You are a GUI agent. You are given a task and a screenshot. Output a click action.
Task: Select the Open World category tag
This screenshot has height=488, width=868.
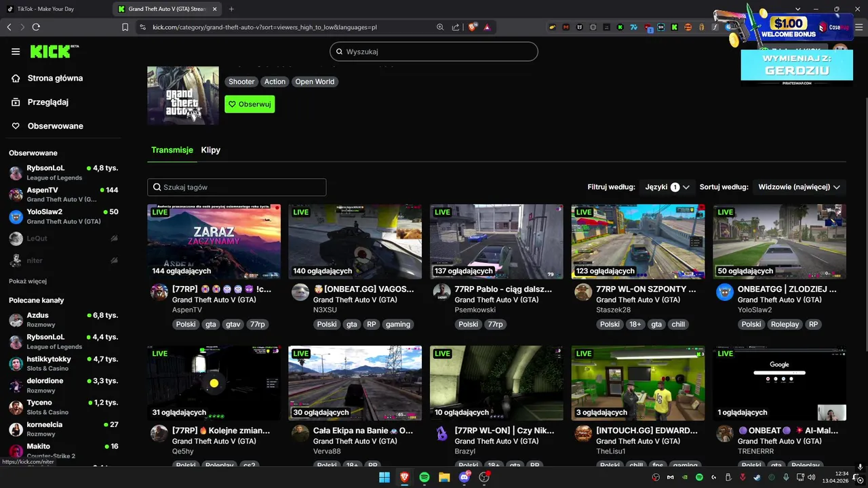315,81
